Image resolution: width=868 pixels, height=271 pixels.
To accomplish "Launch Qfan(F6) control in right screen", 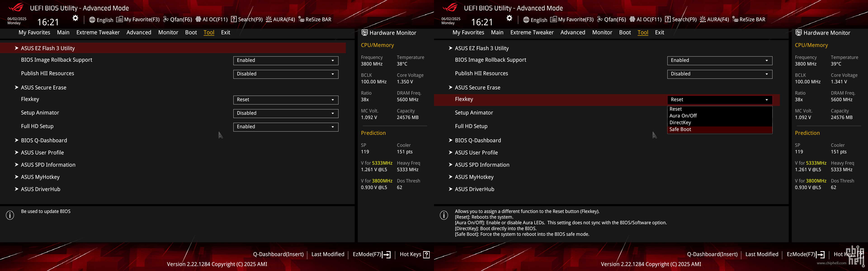I will 611,19.
